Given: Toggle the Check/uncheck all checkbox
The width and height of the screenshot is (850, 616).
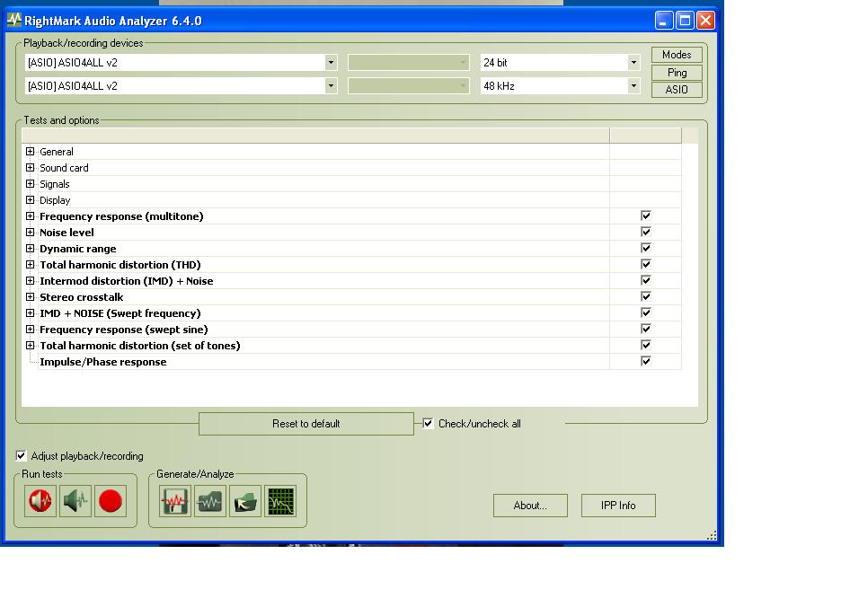Looking at the screenshot, I should [428, 424].
